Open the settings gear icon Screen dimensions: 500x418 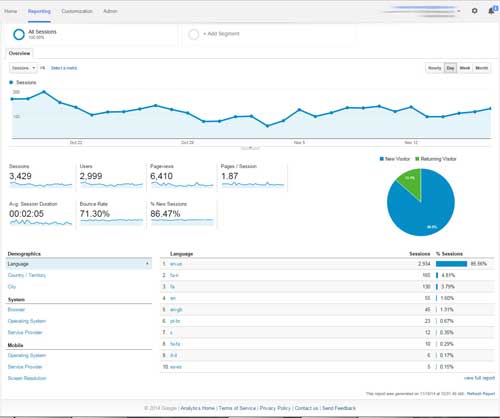[x=475, y=11]
